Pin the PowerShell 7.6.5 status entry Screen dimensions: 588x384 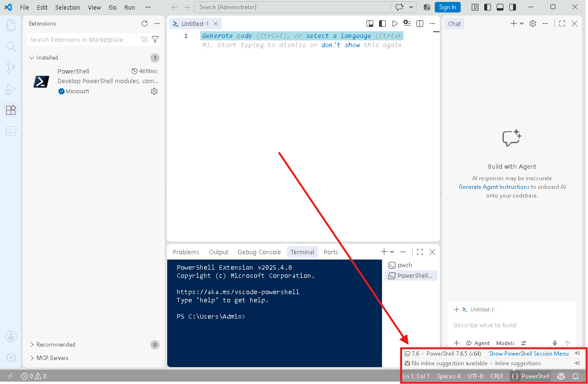[577, 353]
